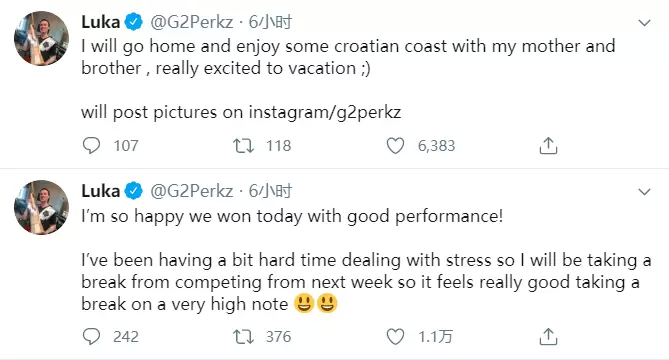This screenshot has height=360, width=669.
Task: Click the verified badge on the first tweet
Action: [x=134, y=22]
